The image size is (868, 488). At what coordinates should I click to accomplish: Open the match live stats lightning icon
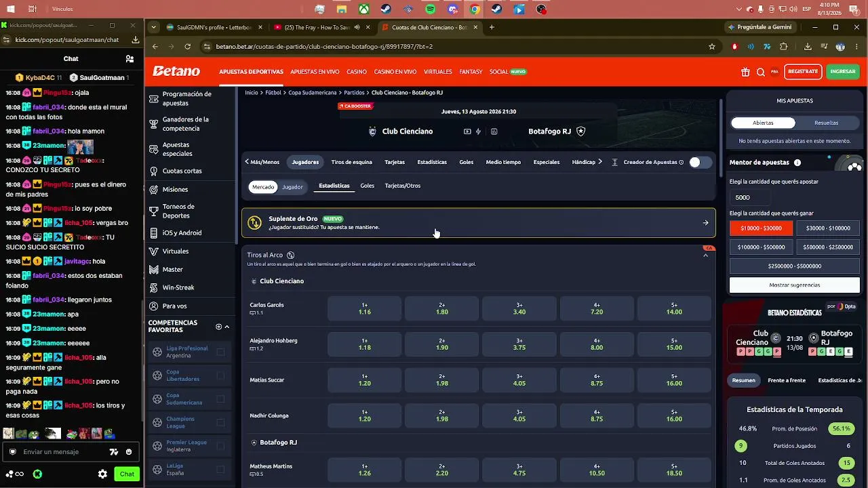pos(479,131)
